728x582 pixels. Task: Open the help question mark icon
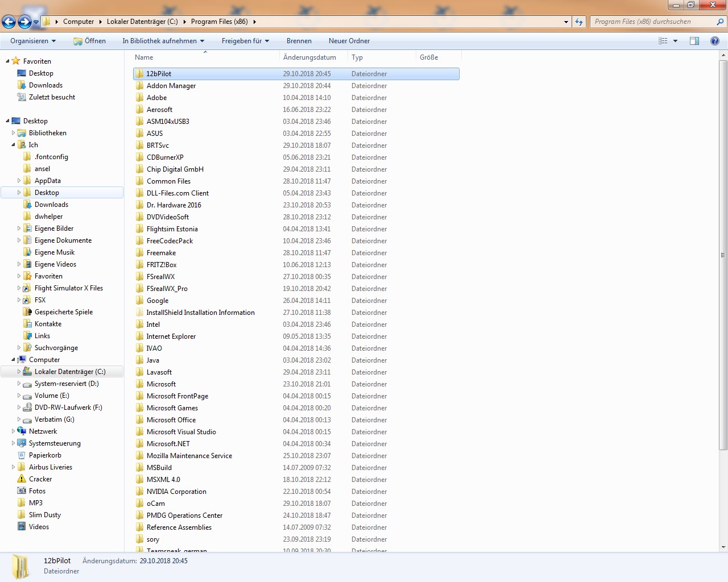click(715, 41)
